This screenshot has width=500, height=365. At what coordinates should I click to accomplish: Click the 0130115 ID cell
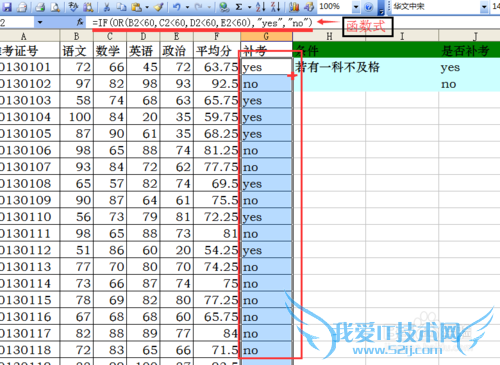point(29,300)
